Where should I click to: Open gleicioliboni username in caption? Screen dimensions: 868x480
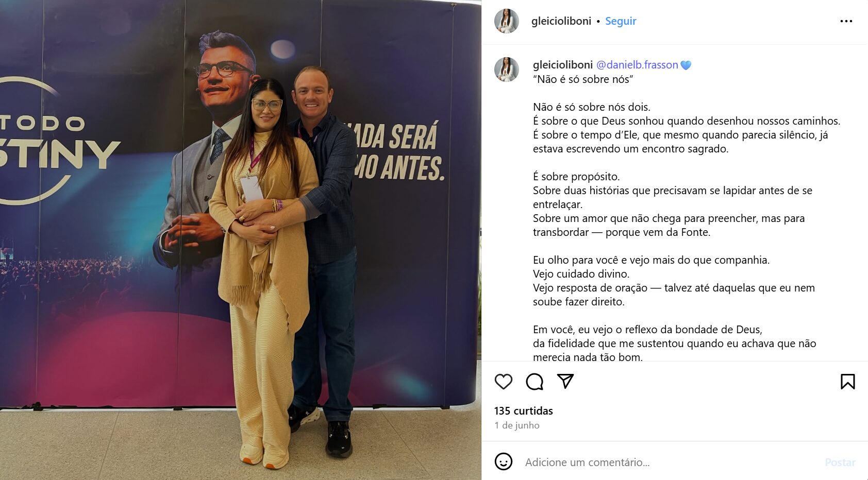tap(563, 65)
